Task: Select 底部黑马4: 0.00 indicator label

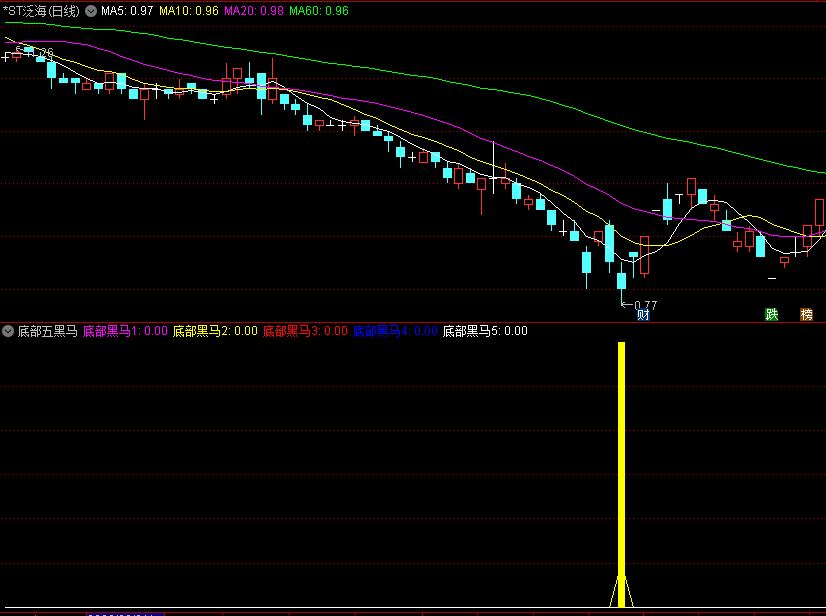Action: [x=395, y=331]
